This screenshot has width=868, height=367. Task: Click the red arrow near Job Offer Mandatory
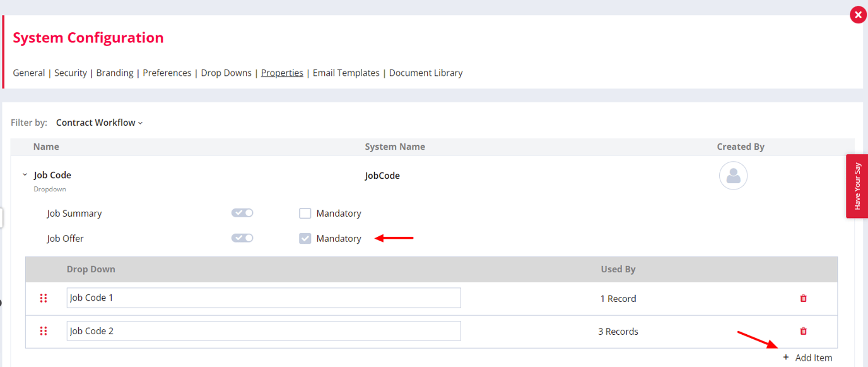[x=394, y=238]
